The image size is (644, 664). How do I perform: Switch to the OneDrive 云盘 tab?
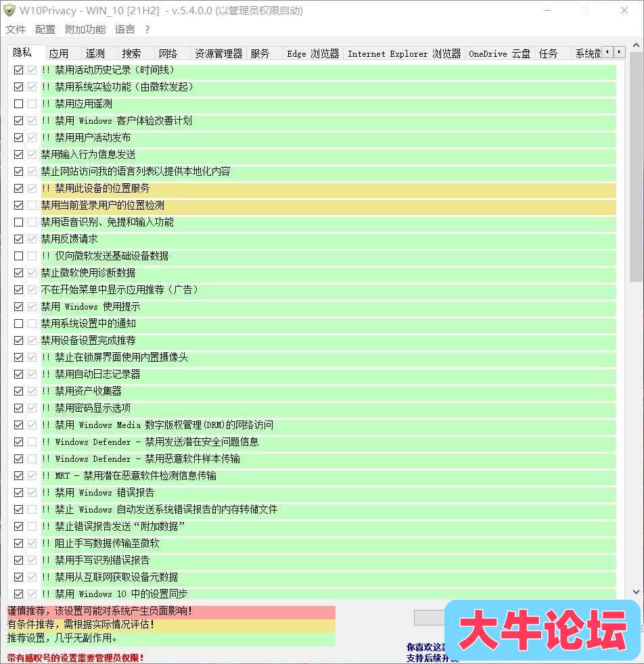499,54
